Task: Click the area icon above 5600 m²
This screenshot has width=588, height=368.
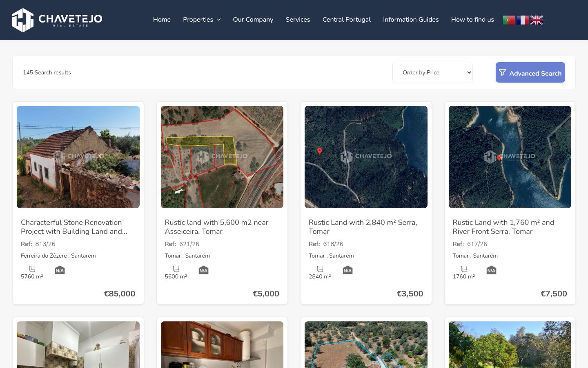Action: pos(176,269)
